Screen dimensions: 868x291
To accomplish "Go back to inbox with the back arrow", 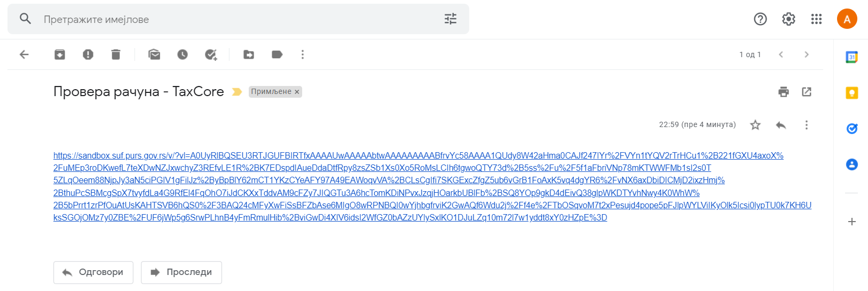I will (24, 54).
